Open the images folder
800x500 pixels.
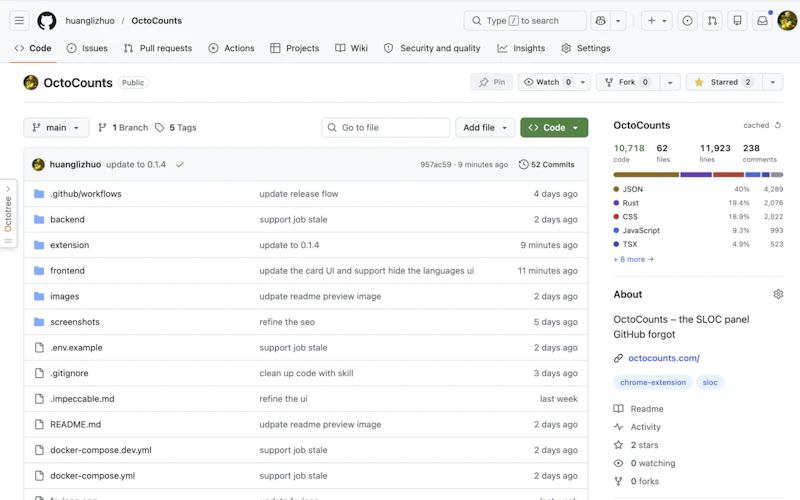pyautogui.click(x=65, y=296)
